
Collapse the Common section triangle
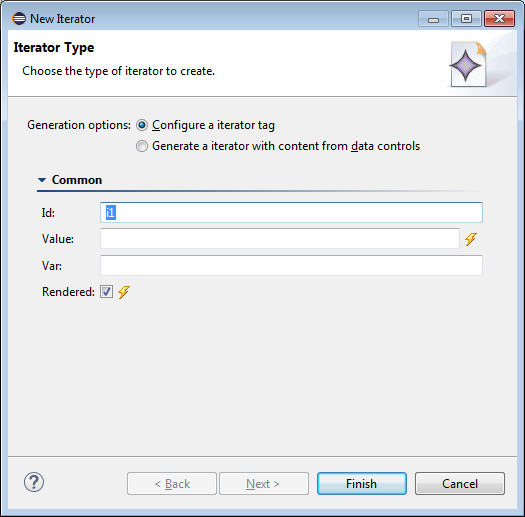[42, 180]
